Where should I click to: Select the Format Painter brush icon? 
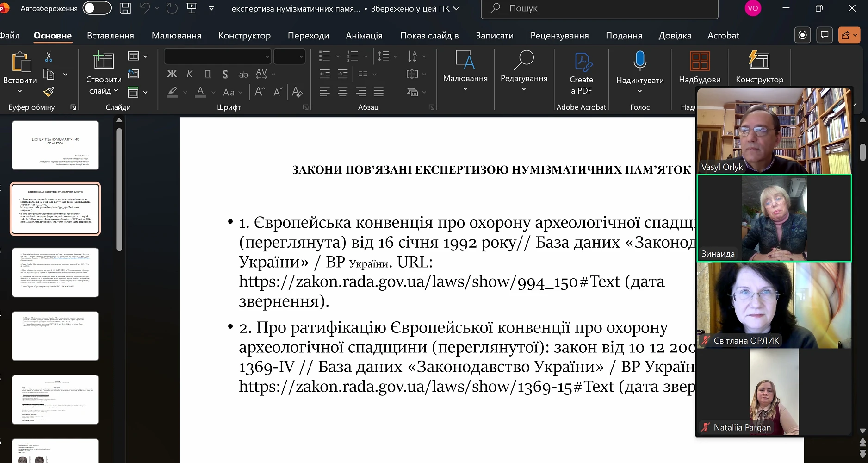tap(49, 92)
